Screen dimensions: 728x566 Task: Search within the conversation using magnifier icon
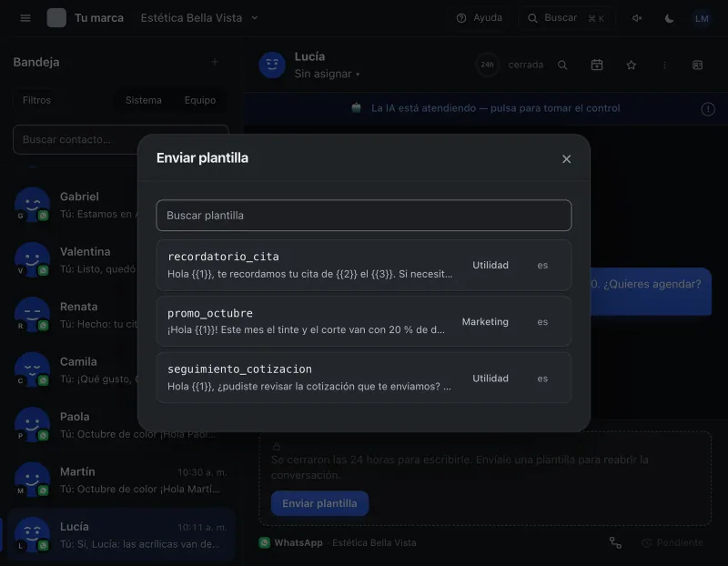click(562, 65)
